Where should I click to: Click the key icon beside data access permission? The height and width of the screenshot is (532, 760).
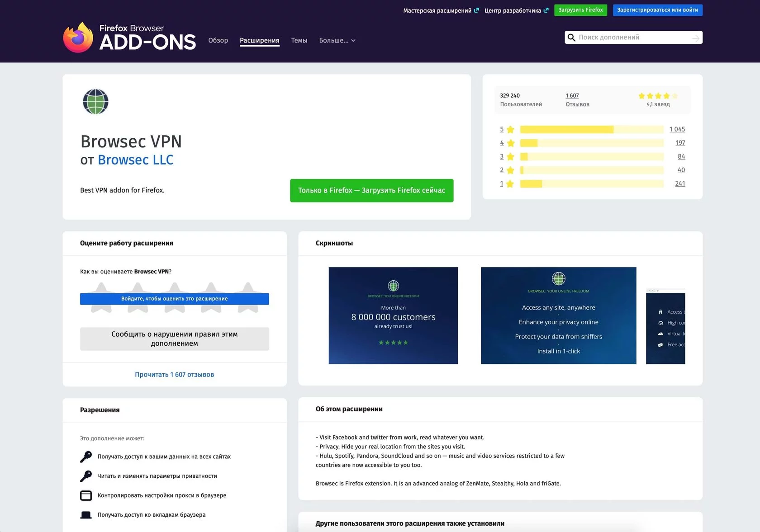86,457
